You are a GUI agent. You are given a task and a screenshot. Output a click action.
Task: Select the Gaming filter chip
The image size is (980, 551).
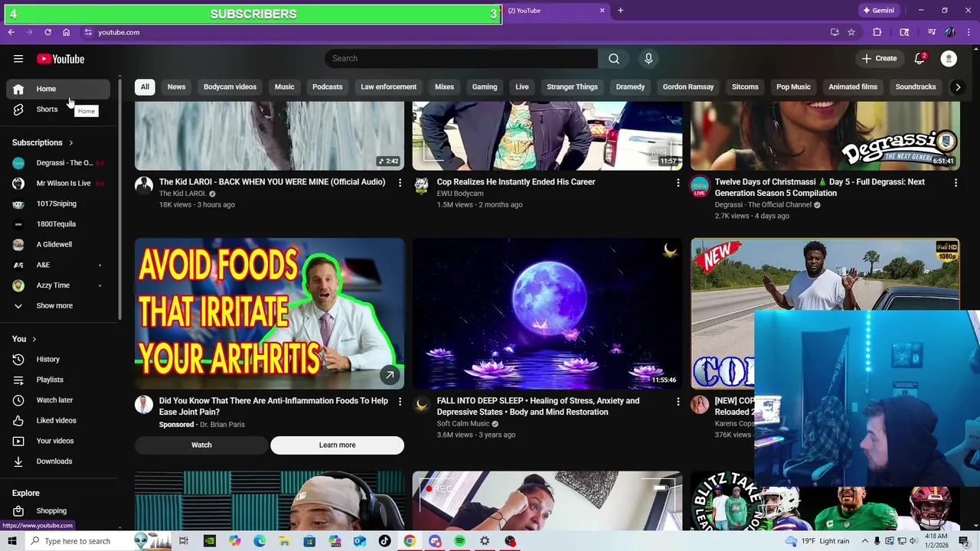484,87
